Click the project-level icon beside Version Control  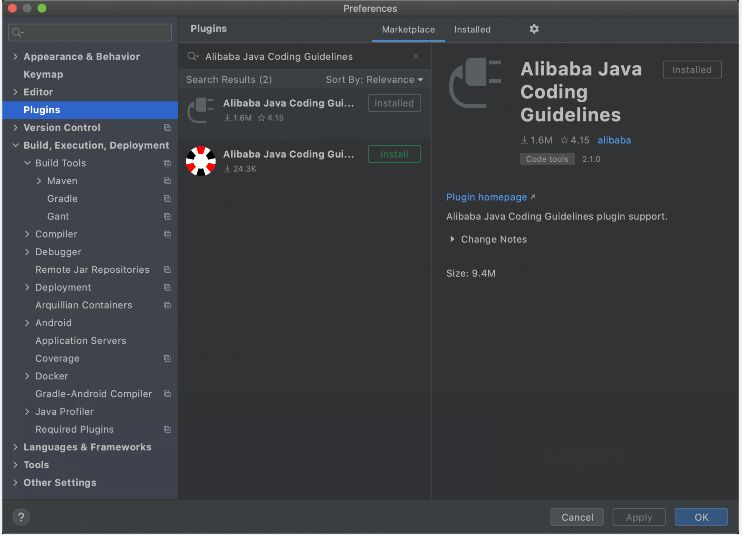pos(167,128)
